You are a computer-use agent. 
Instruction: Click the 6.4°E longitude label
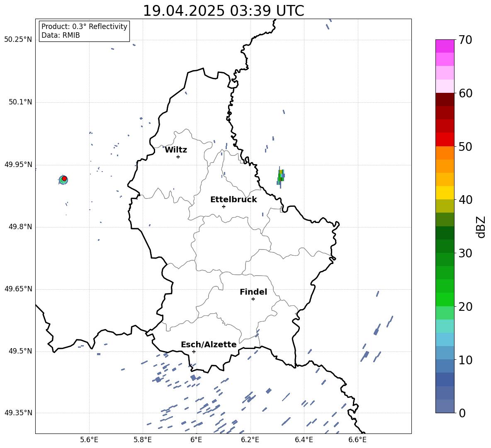coord(304,440)
